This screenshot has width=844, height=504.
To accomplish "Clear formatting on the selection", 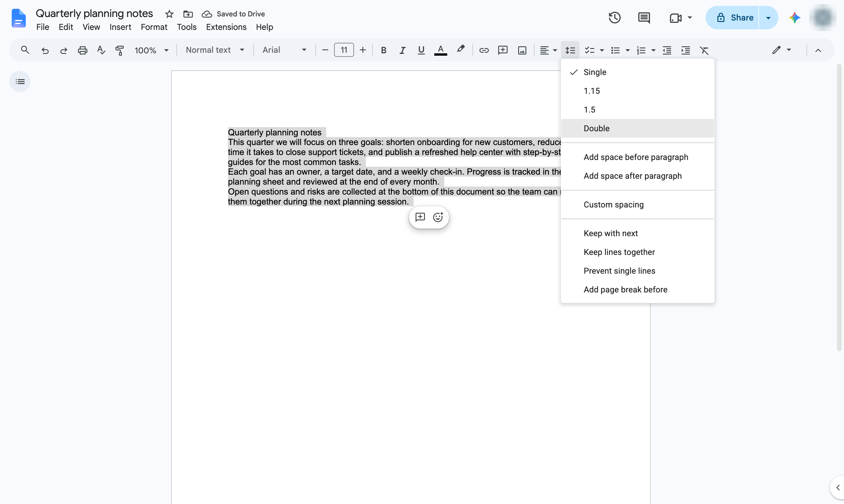I will (704, 50).
